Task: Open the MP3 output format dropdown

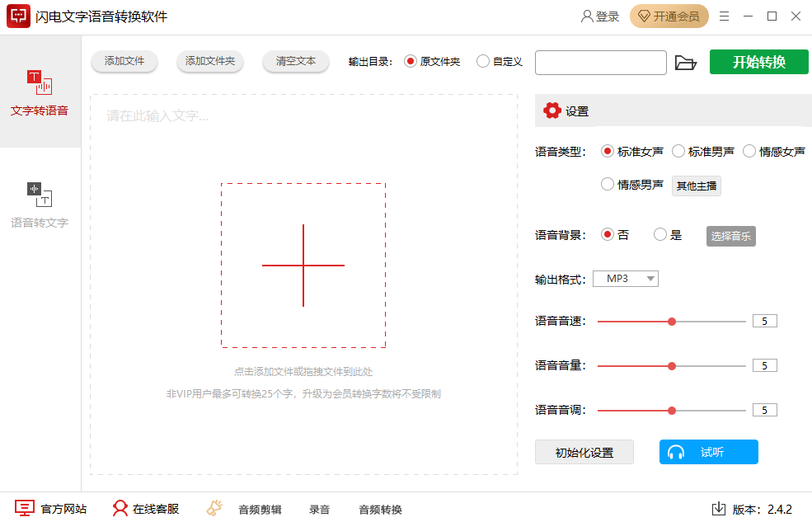Action: point(625,278)
